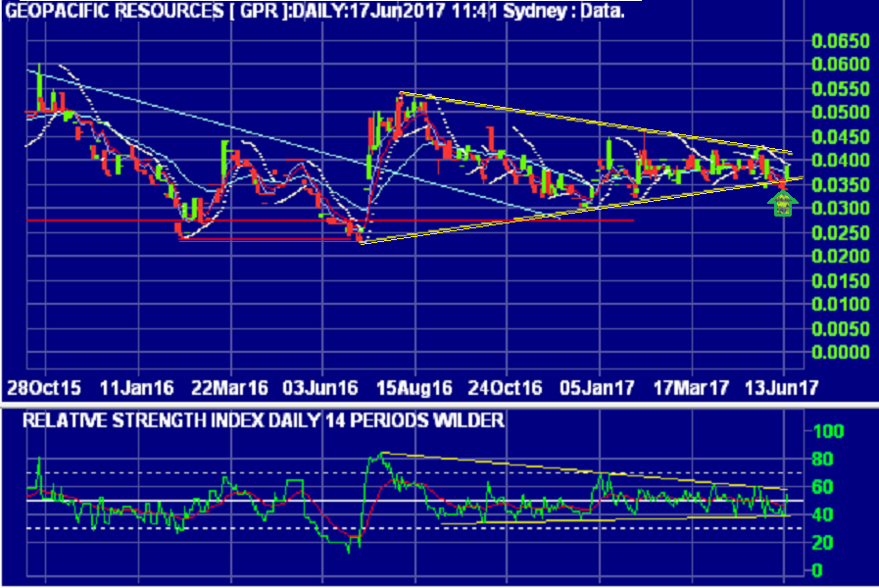This screenshot has width=879, height=588.
Task: Select the 0.0450 price axis label
Action: tap(842, 136)
